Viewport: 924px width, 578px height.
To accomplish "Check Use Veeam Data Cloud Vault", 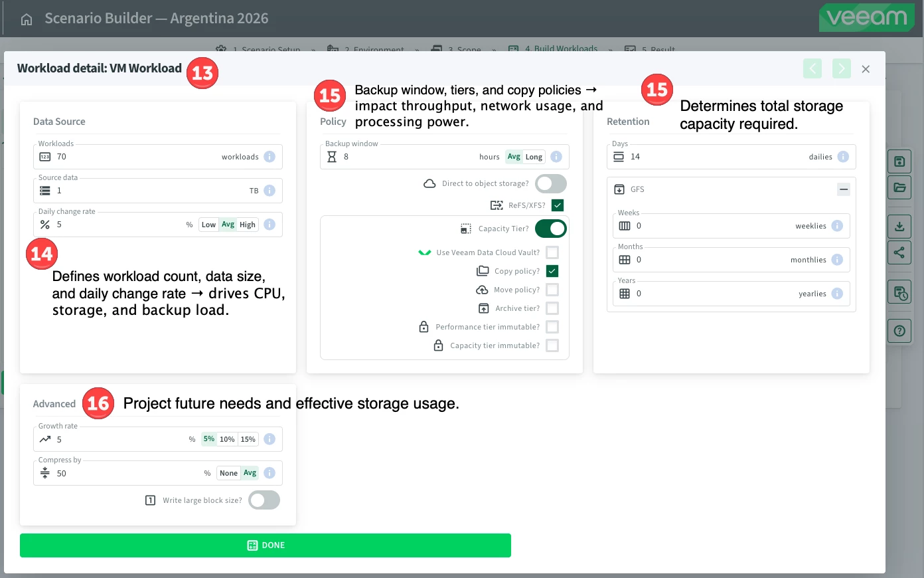I will pos(552,252).
